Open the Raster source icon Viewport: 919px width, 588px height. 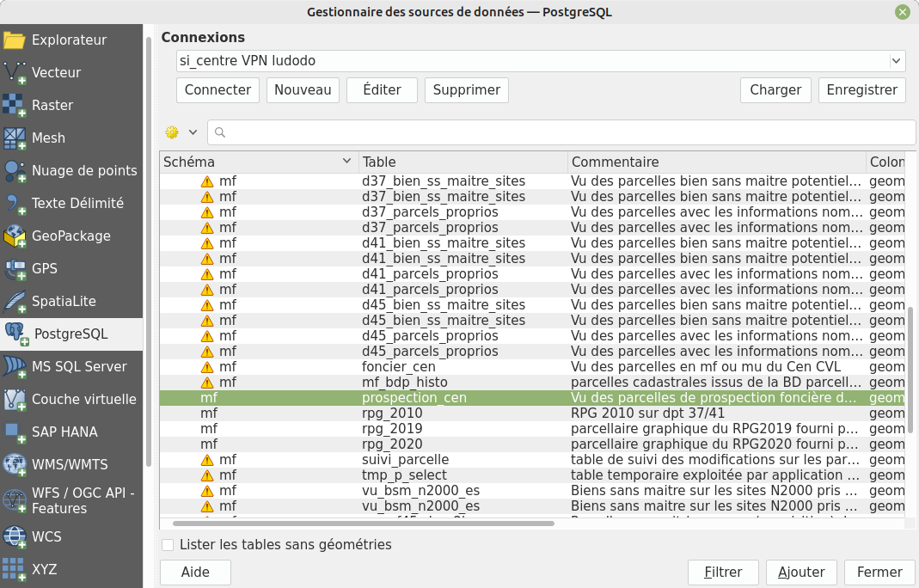[15, 106]
